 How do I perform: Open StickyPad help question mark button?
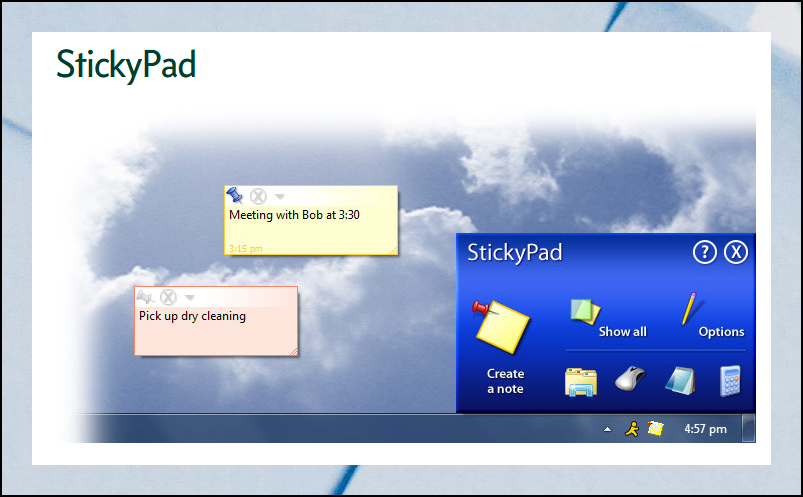click(x=705, y=252)
